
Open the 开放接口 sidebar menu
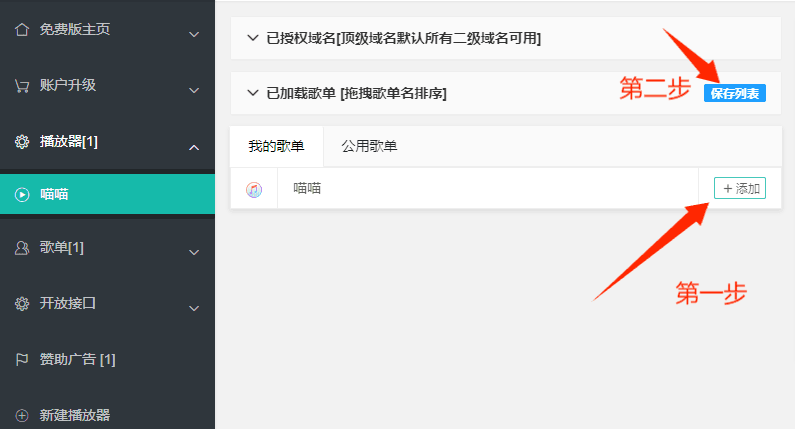coord(107,303)
